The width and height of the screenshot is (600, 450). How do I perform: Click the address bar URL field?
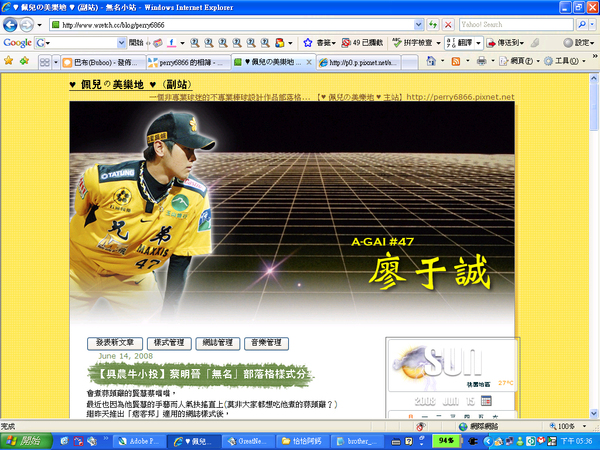click(x=232, y=25)
